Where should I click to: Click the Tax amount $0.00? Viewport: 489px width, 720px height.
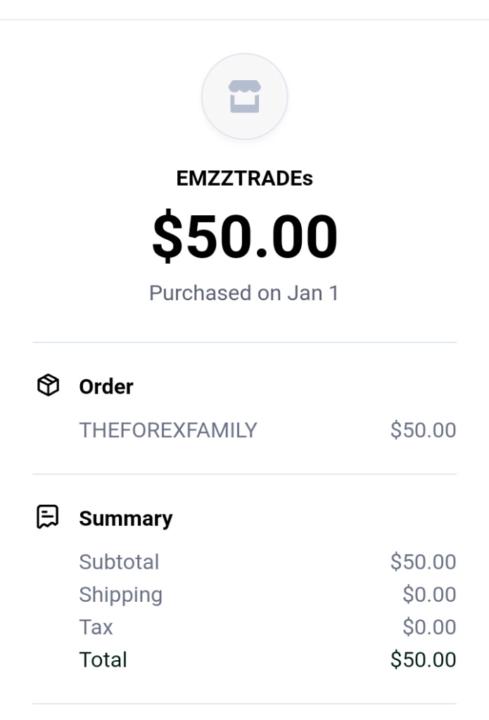(x=429, y=627)
